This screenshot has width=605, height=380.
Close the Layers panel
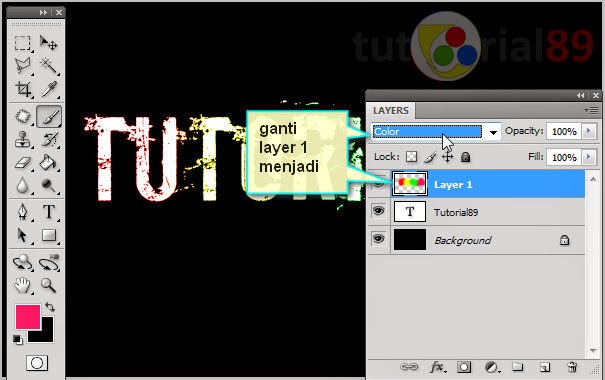click(x=596, y=95)
